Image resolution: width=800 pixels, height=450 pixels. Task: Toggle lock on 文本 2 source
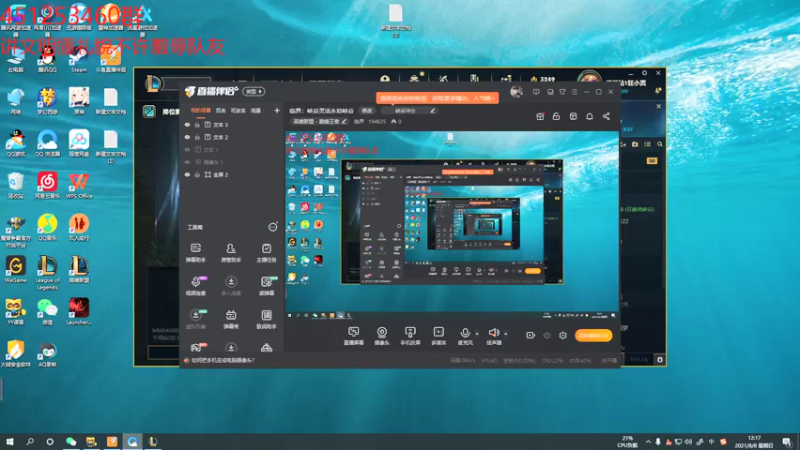(197, 137)
